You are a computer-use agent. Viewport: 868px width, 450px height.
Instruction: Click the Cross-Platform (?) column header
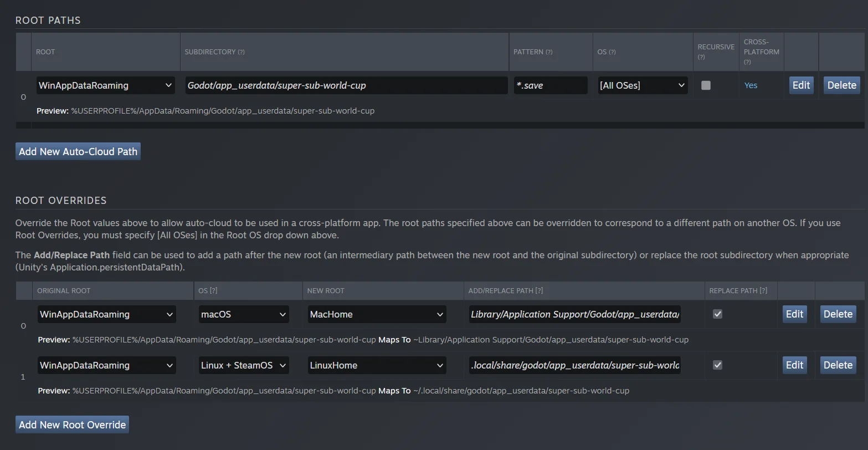click(761, 52)
